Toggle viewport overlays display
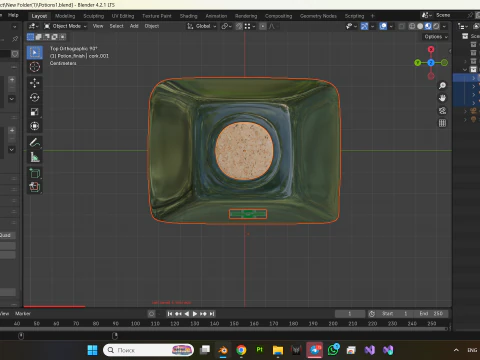 pos(383,26)
